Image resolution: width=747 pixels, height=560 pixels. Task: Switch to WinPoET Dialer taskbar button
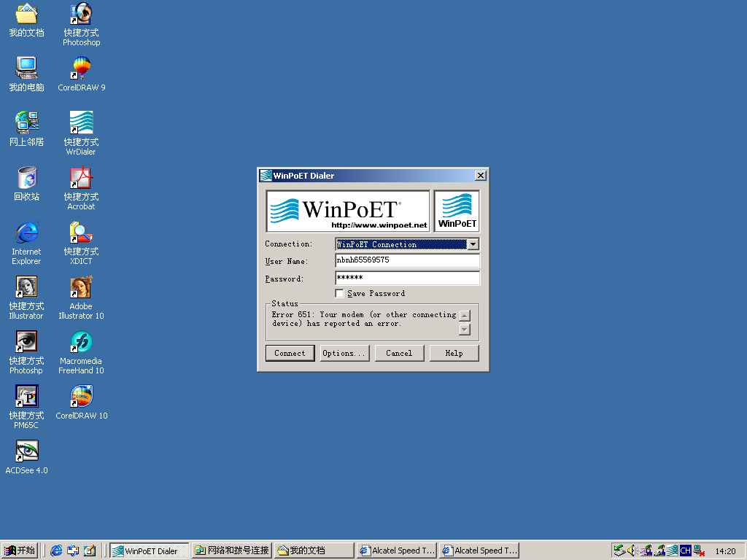[x=150, y=551]
